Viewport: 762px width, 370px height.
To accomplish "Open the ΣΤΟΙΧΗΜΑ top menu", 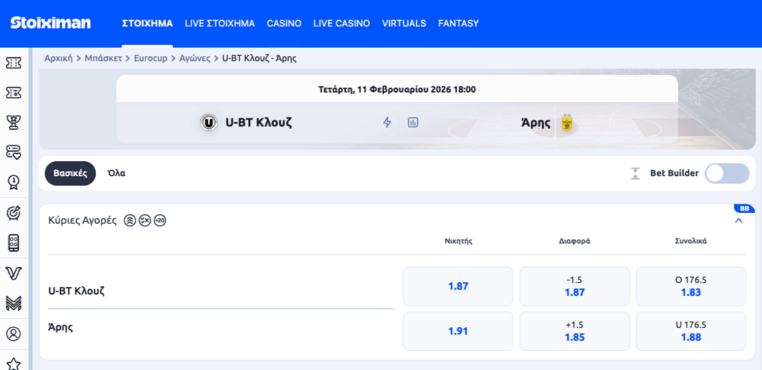I will tap(147, 23).
